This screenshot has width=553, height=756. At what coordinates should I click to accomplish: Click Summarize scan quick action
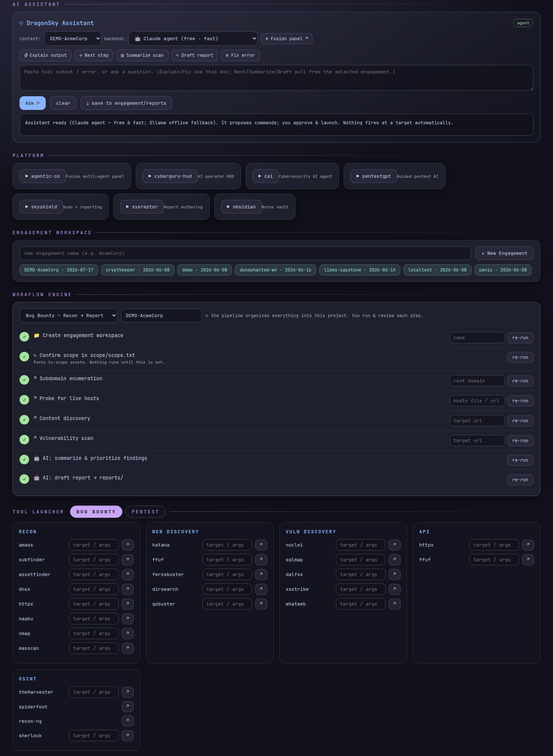point(142,55)
